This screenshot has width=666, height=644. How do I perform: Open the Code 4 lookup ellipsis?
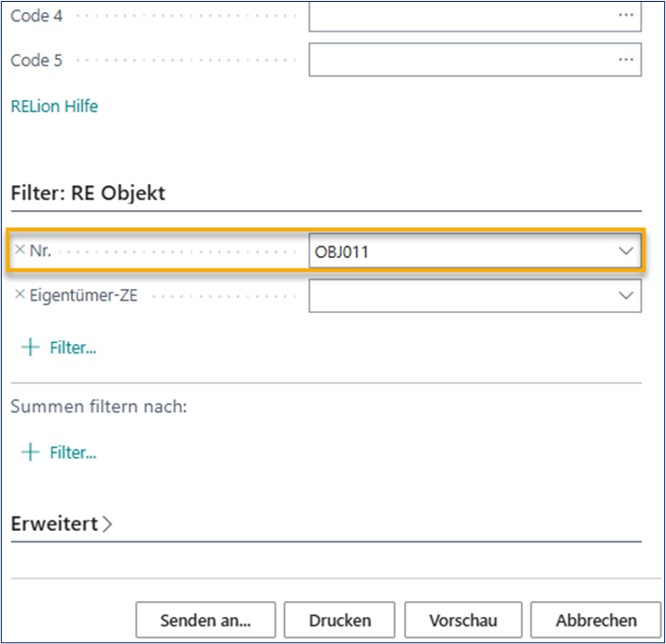[x=626, y=16]
